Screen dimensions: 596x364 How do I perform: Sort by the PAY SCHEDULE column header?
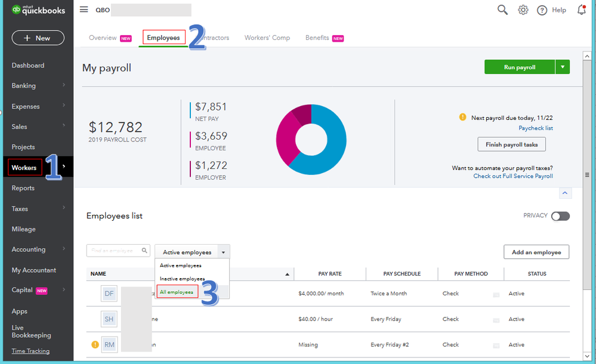pos(402,274)
